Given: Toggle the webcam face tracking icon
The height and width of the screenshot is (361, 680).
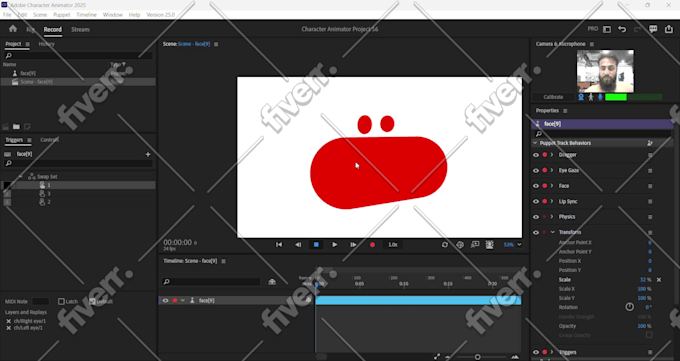Looking at the screenshot, I should [x=581, y=97].
